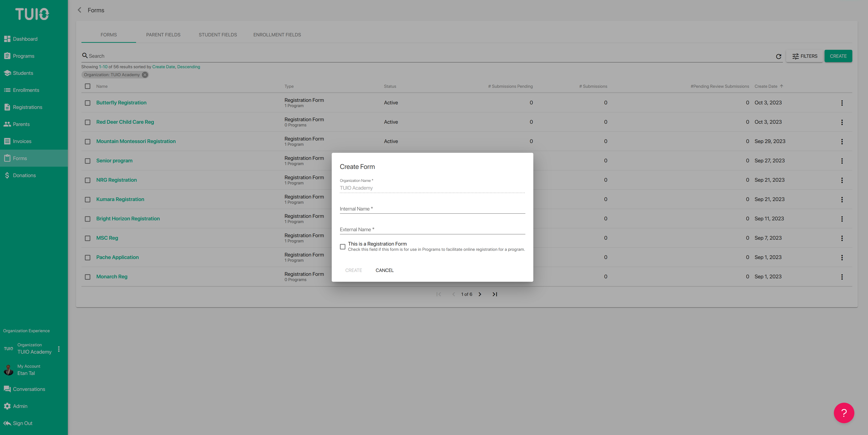Open the Enrollments list icon

tap(7, 90)
